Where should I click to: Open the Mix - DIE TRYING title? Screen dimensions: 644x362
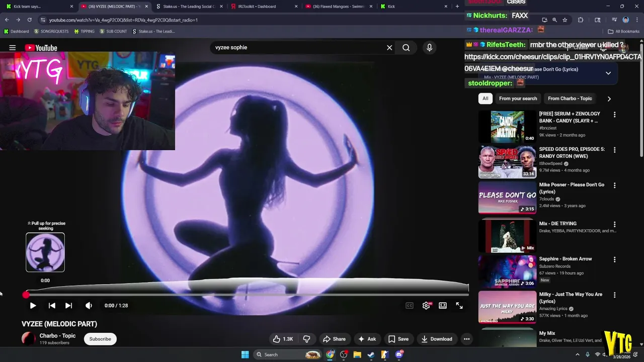point(558,224)
